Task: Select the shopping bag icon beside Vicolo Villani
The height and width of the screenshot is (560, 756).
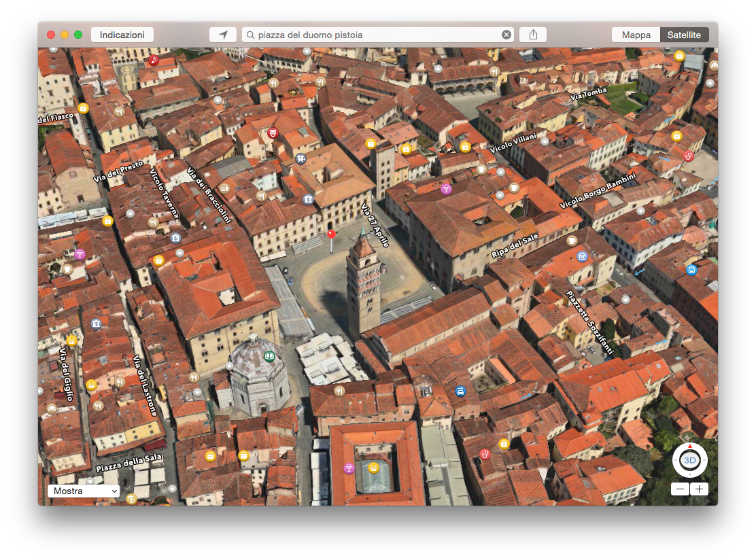Action: point(465,147)
